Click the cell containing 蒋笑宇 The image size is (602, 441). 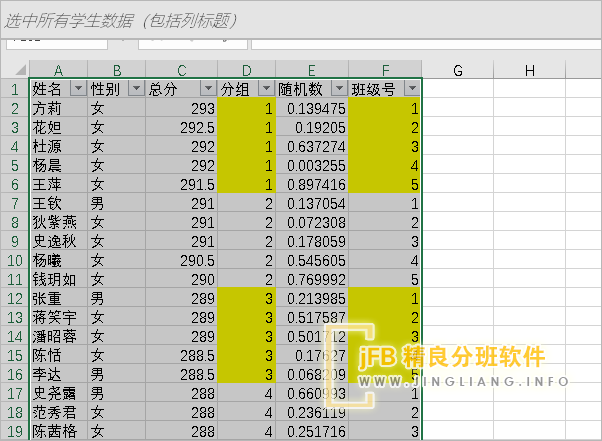pos(59,317)
